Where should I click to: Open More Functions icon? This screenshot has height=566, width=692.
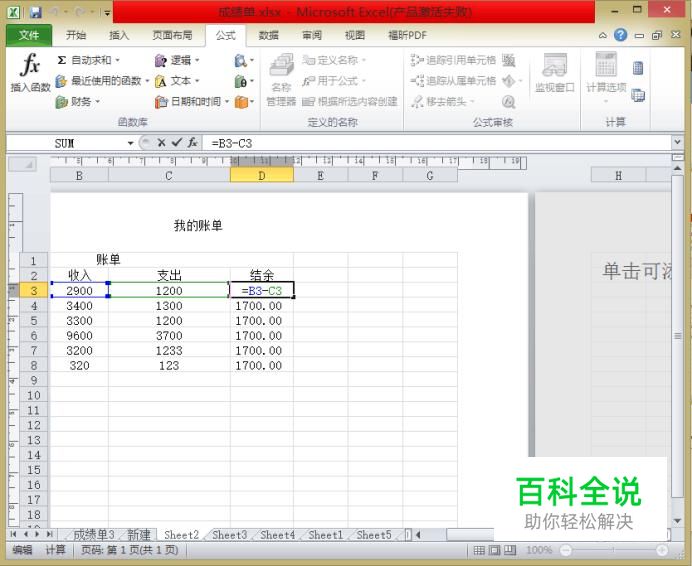coord(241,102)
